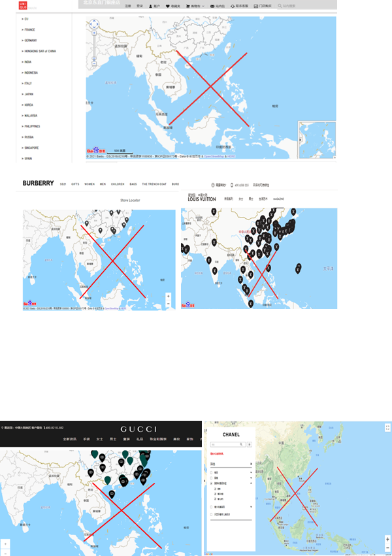
Task: Select MALAYSIA in the country list
Action: pyautogui.click(x=29, y=116)
